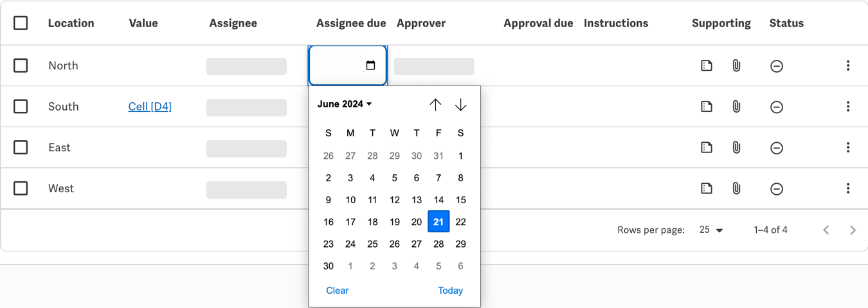The image size is (868, 308).
Task: Tick the select-all header checkbox
Action: (x=21, y=23)
